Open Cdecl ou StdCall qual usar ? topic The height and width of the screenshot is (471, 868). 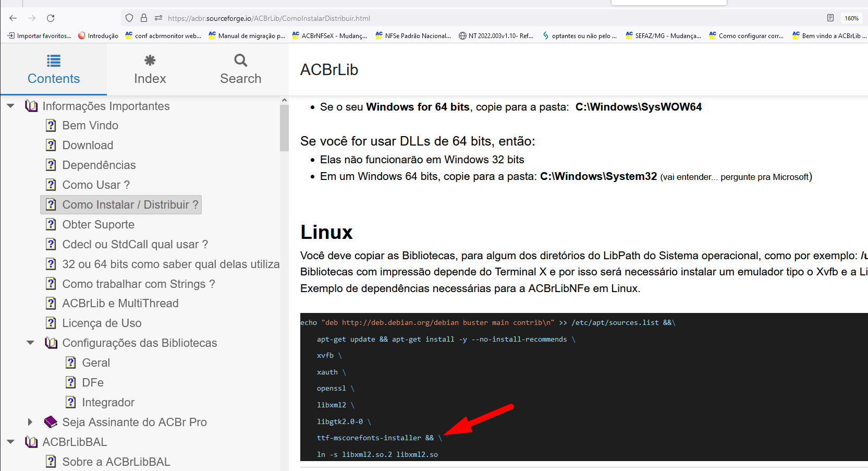click(127, 244)
